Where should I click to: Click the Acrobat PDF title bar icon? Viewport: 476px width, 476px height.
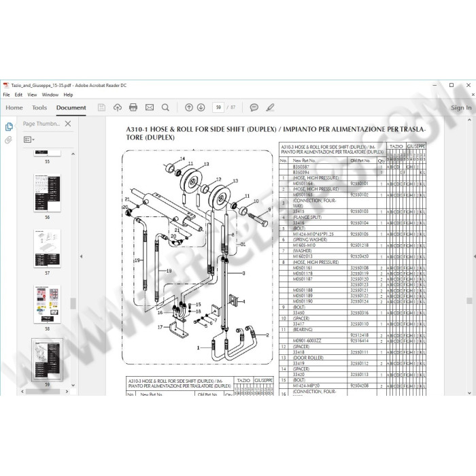click(6, 85)
